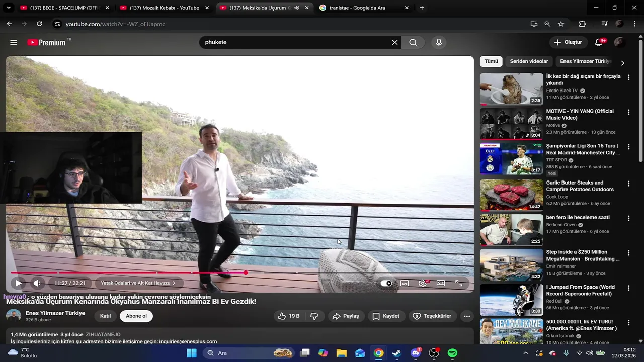Close the BEGE - SPACEJUMP tab
Image resolution: width=644 pixels, height=362 pixels.
(107, 8)
